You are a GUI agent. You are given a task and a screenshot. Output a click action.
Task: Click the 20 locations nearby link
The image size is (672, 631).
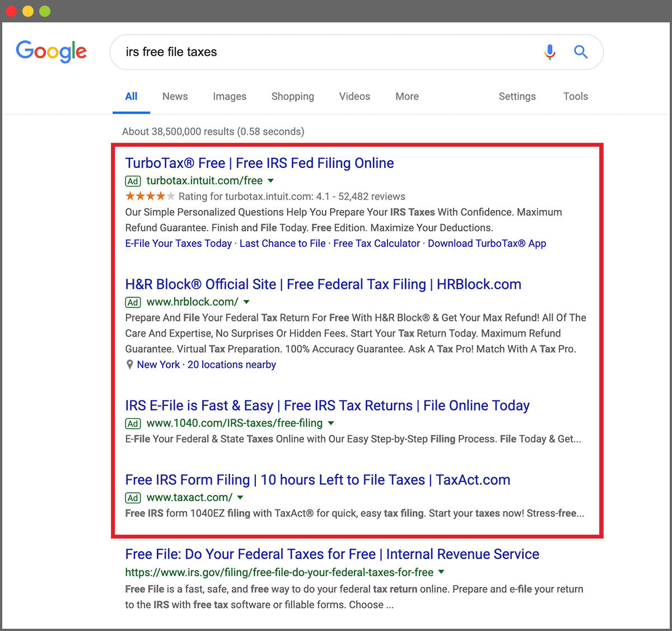coord(231,364)
